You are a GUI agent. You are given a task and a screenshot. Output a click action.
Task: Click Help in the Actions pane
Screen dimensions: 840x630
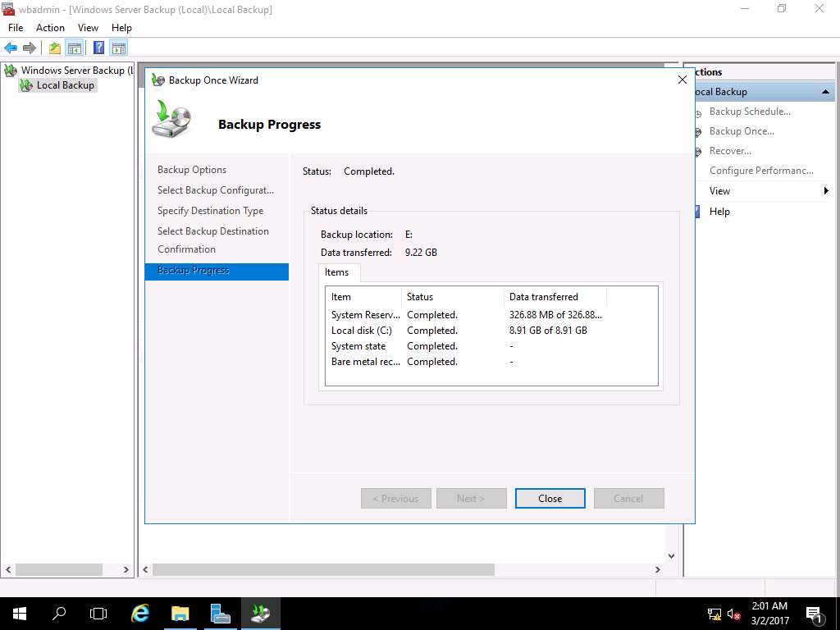[719, 211]
